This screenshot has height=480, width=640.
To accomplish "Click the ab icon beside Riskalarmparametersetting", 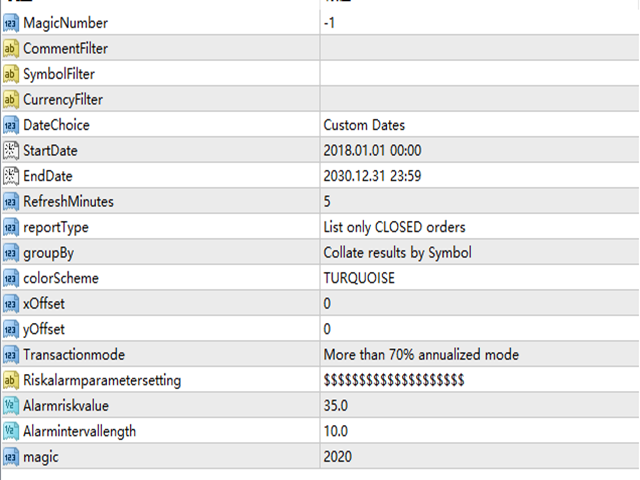I will click(x=11, y=380).
